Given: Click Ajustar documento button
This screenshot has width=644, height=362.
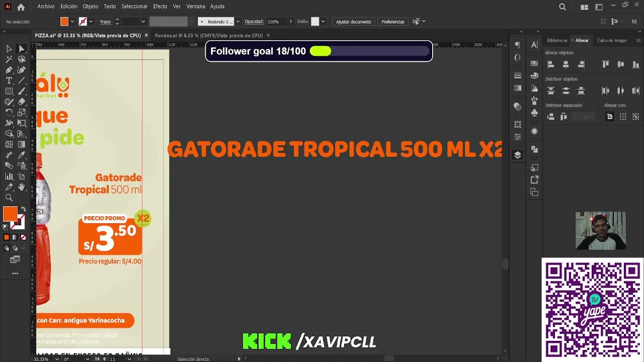Looking at the screenshot, I should [x=353, y=22].
